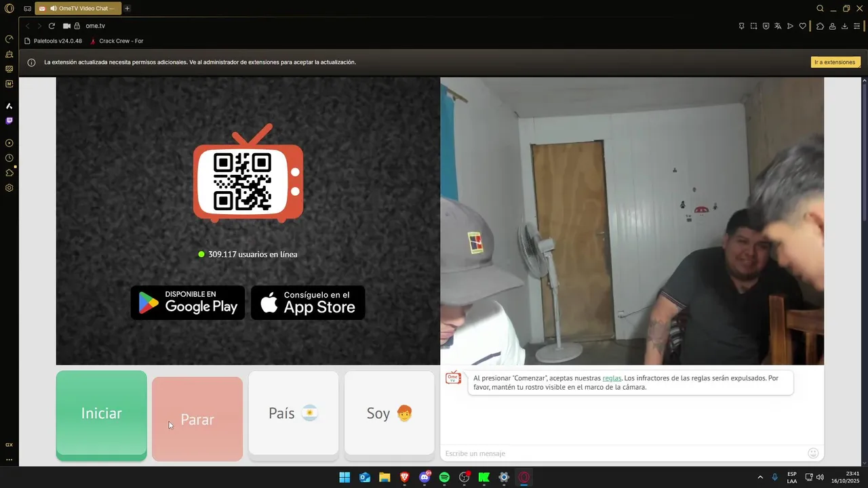This screenshot has height=488, width=868.
Task: Open the emoji smiley picker
Action: point(813,453)
